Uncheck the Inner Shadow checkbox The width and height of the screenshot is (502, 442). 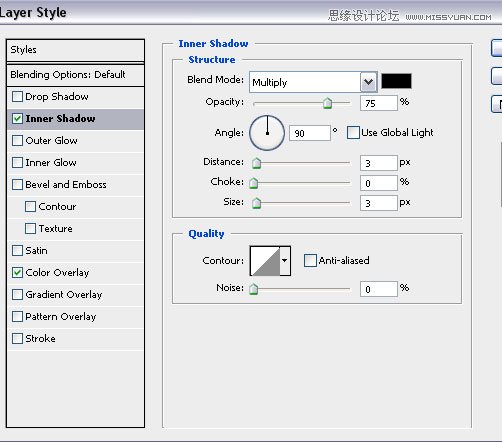pyautogui.click(x=17, y=119)
